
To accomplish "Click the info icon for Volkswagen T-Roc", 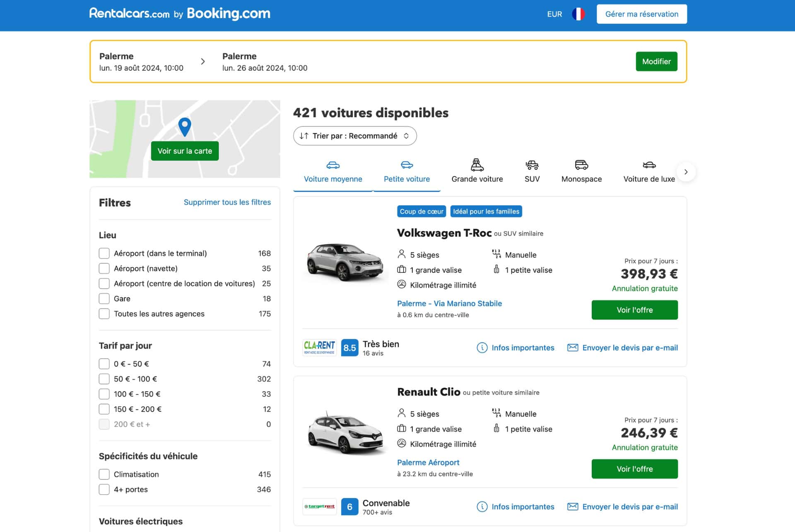I will [x=482, y=348].
